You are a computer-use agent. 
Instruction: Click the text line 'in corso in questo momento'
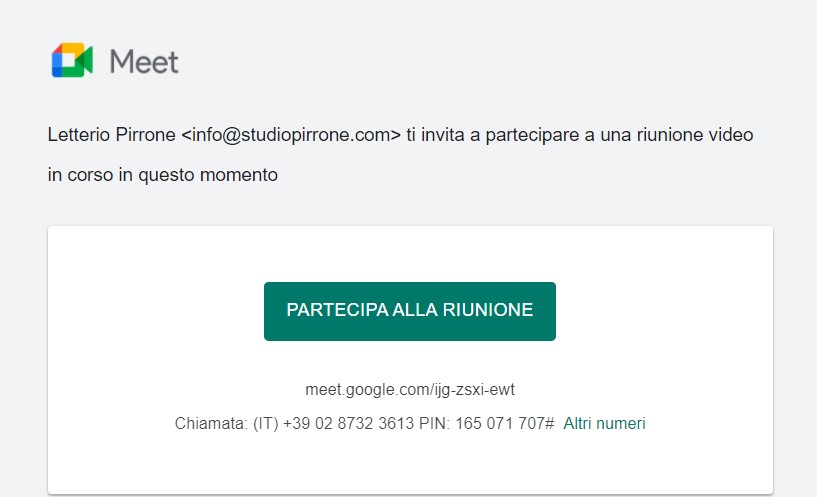163,175
